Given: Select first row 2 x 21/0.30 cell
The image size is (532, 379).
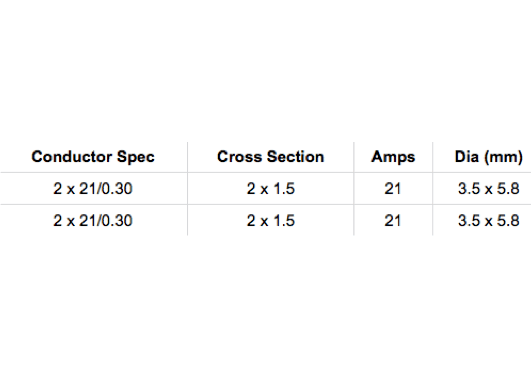Looking at the screenshot, I should (x=93, y=189).
